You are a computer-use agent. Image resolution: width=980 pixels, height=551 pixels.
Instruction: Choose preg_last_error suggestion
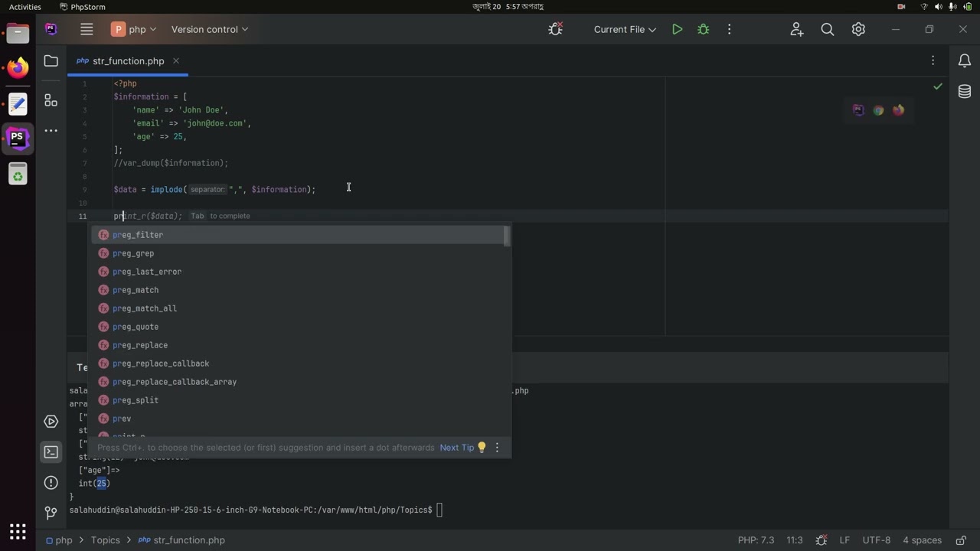[x=297, y=272]
